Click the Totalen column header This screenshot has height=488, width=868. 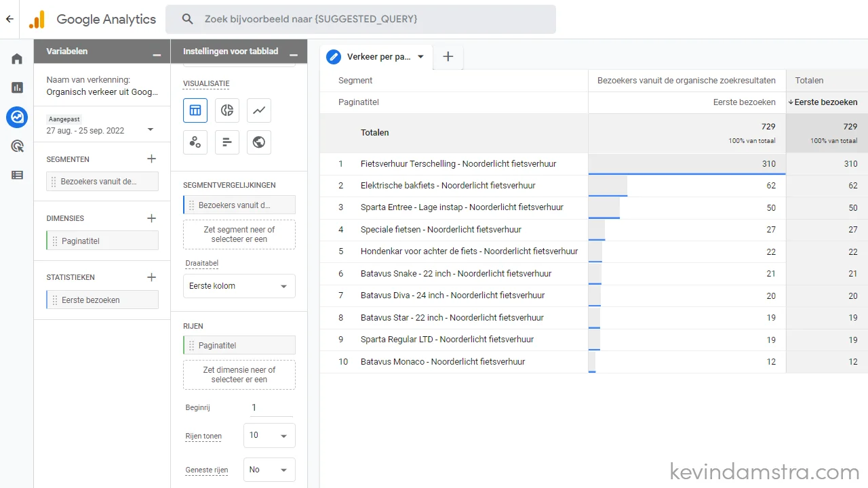pyautogui.click(x=809, y=80)
